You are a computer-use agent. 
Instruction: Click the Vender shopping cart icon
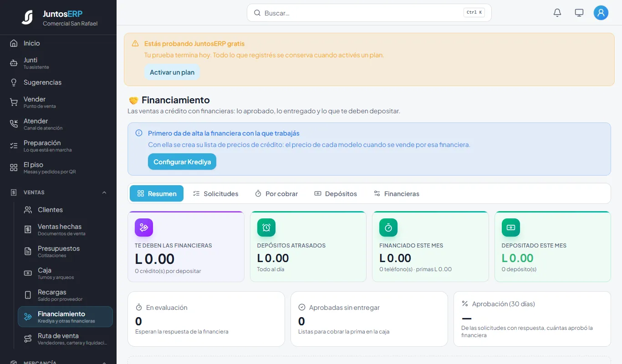(x=14, y=102)
